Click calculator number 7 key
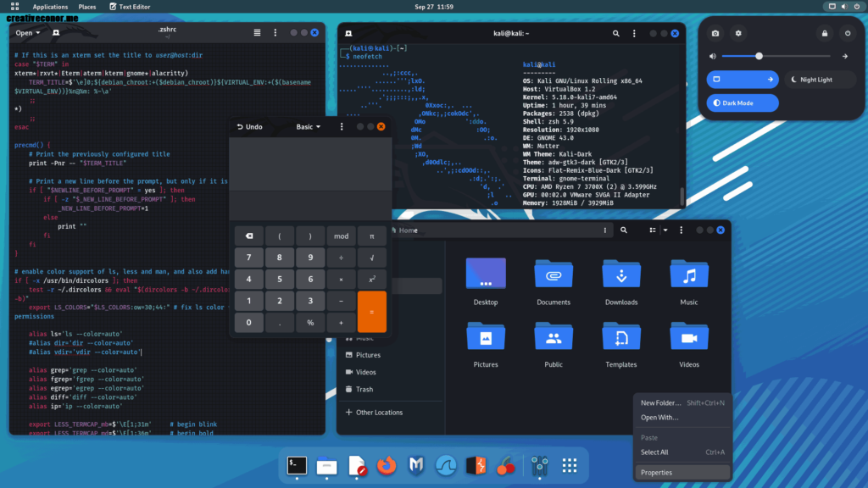 pos(248,258)
